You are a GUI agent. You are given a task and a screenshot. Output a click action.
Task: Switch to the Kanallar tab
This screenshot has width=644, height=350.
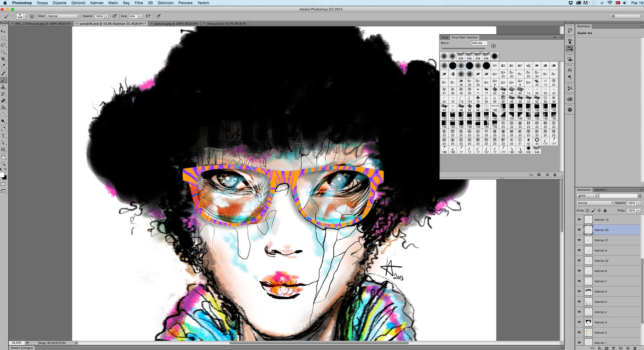[600, 190]
